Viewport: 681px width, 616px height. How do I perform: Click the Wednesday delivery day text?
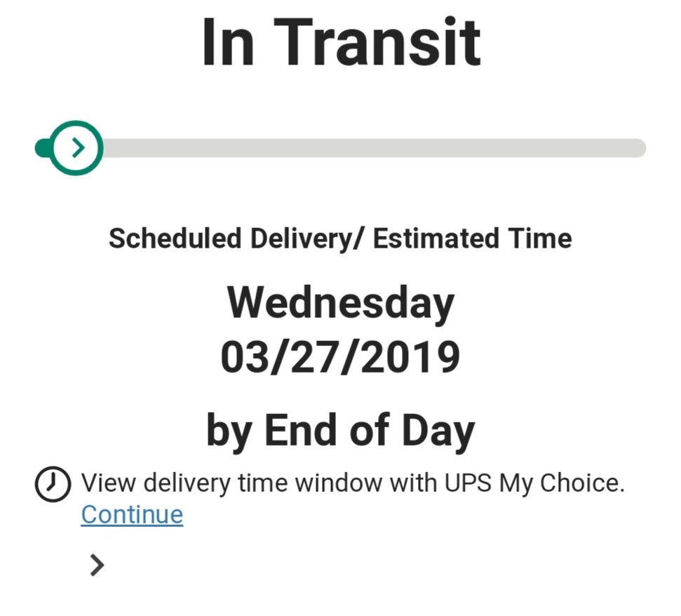click(341, 304)
